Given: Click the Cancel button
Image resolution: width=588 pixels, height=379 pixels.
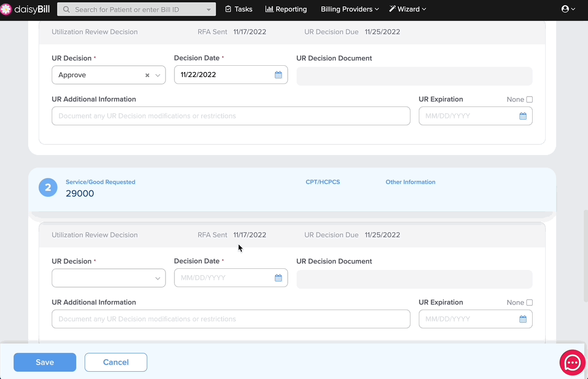Looking at the screenshot, I should tap(116, 362).
